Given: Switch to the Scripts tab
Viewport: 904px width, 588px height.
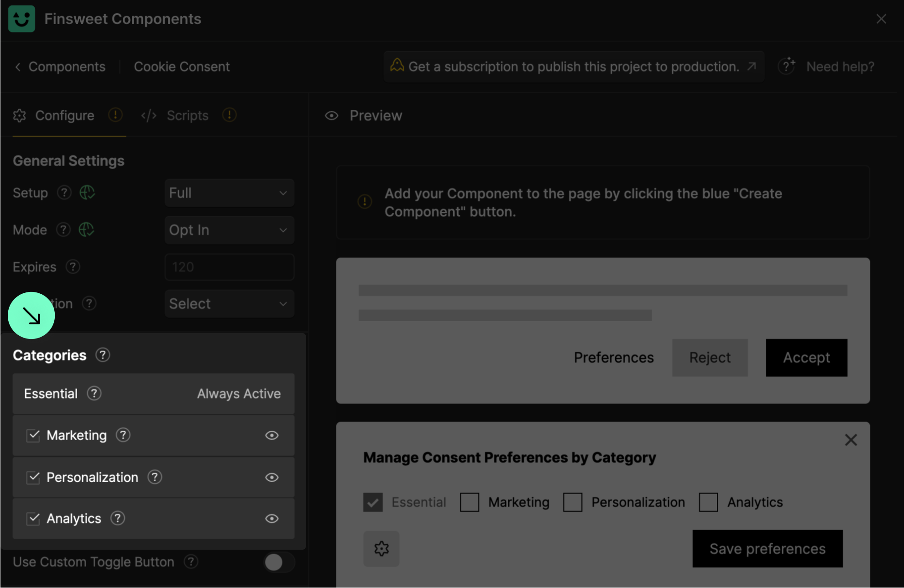Looking at the screenshot, I should pyautogui.click(x=187, y=115).
